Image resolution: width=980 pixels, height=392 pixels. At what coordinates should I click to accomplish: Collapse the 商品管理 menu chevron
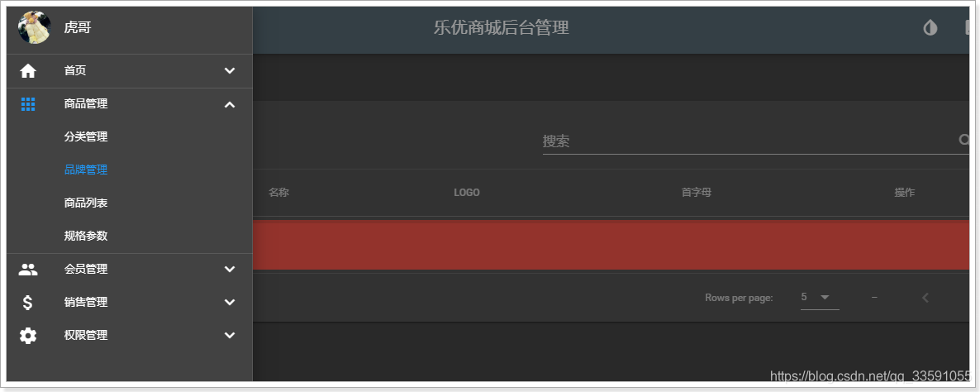click(x=230, y=104)
